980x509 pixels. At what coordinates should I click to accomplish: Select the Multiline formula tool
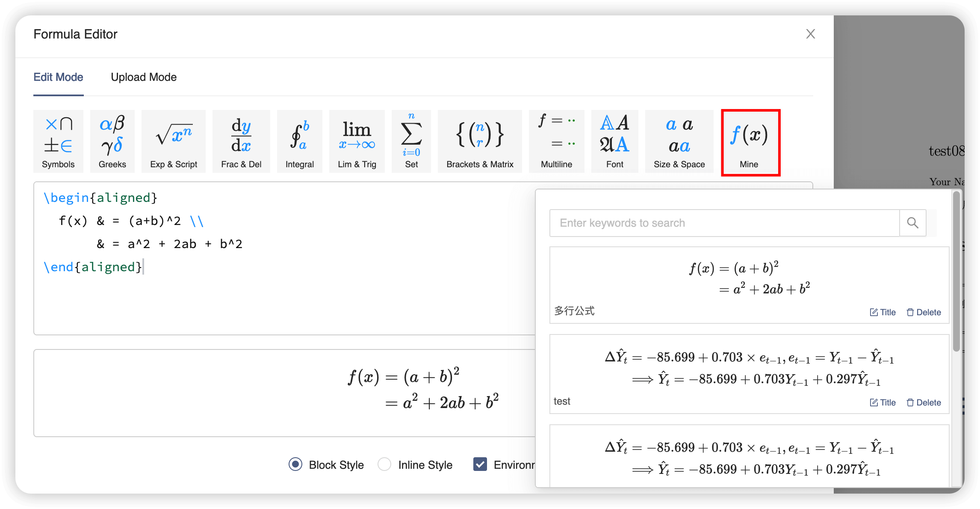556,141
